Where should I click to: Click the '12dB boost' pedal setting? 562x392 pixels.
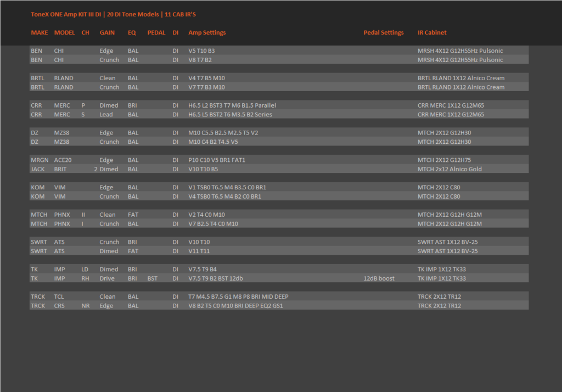[379, 278]
